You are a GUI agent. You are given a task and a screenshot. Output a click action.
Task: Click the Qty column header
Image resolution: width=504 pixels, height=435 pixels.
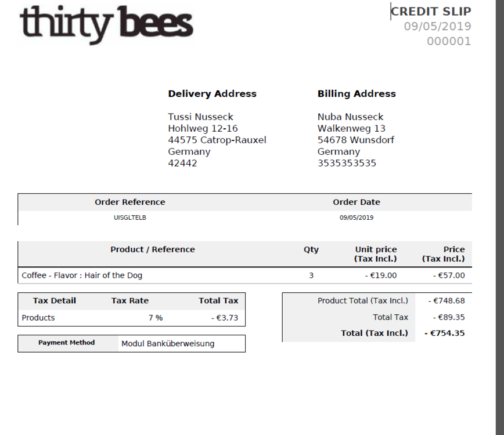click(x=311, y=249)
